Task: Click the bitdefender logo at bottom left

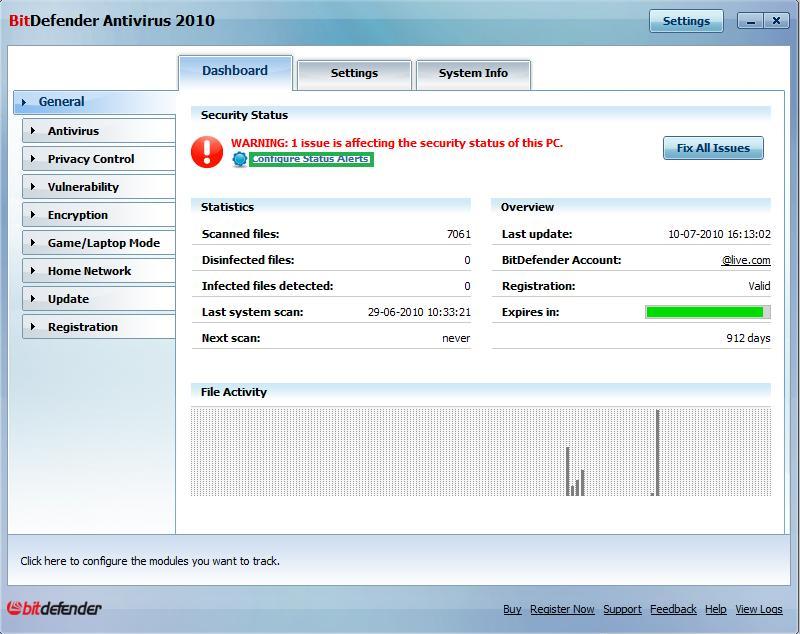Action: pyautogui.click(x=54, y=608)
